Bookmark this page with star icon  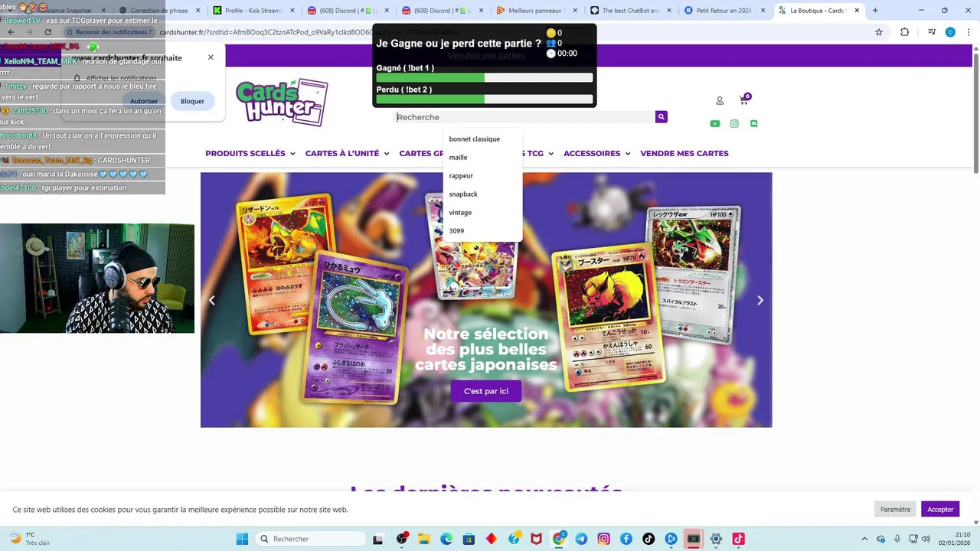coord(879,32)
